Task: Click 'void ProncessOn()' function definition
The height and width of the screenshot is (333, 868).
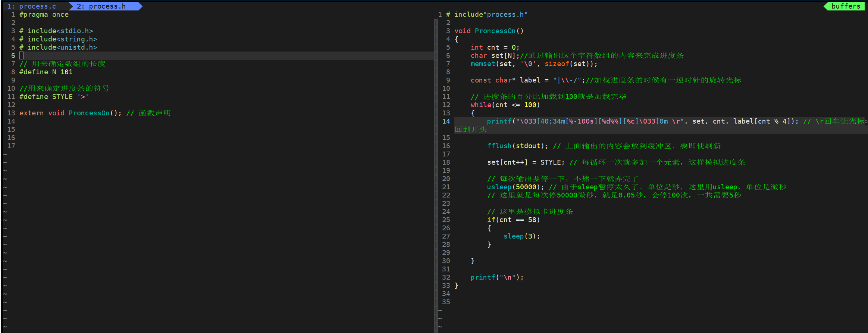Action: tap(489, 31)
